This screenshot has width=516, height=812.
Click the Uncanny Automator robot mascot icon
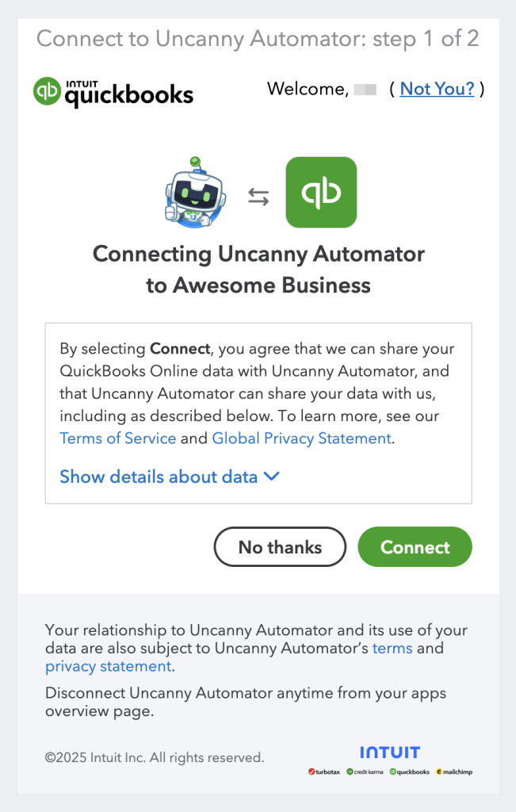click(197, 193)
